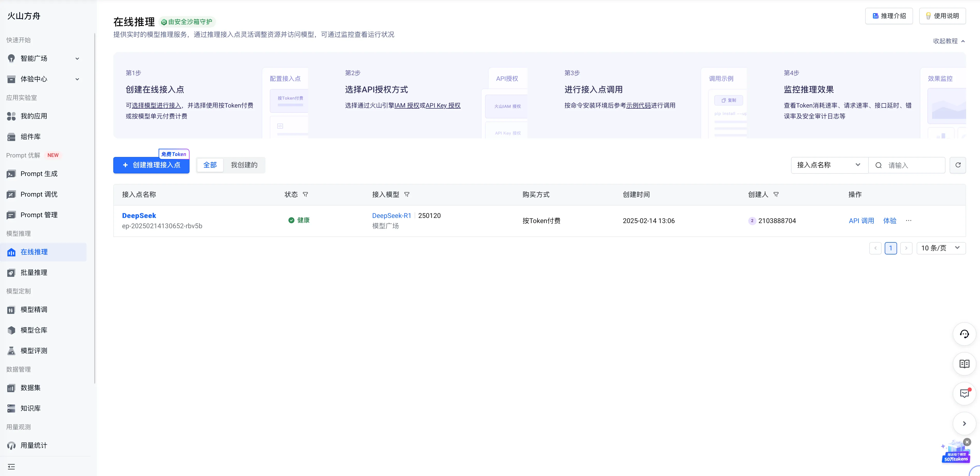
Task: Open the floating customer service icon
Action: click(964, 334)
